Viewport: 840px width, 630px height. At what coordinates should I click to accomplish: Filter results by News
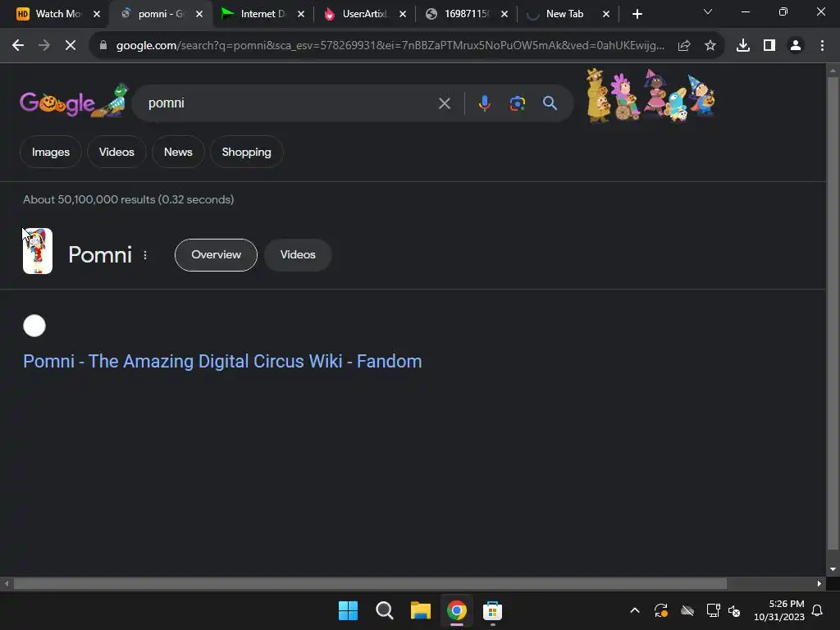pyautogui.click(x=178, y=152)
